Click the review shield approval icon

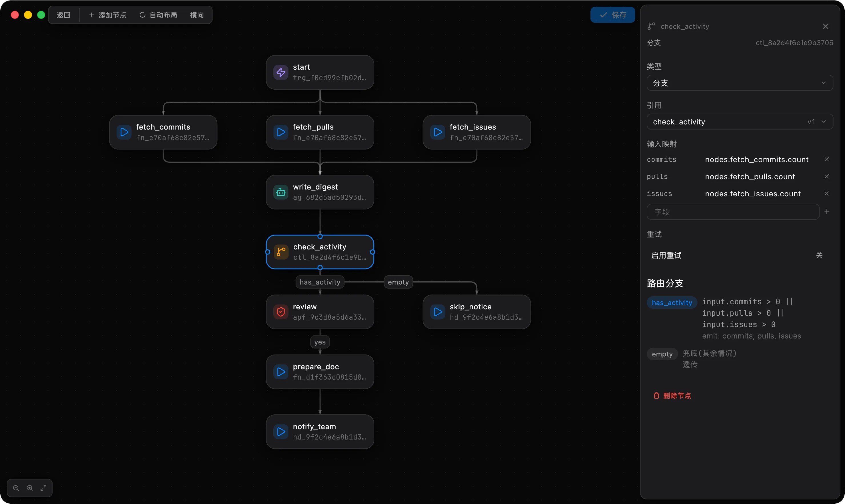281,312
